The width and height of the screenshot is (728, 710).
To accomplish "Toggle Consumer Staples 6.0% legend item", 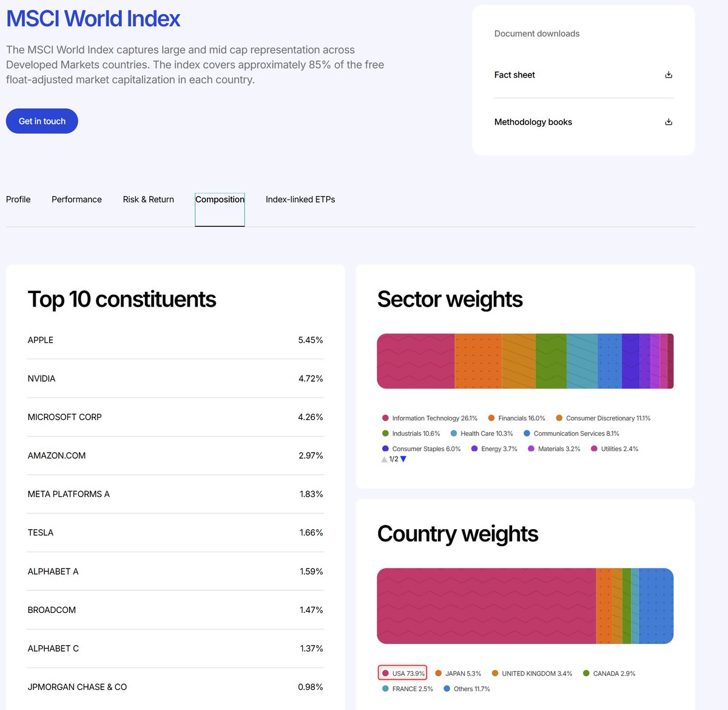I will click(421, 449).
